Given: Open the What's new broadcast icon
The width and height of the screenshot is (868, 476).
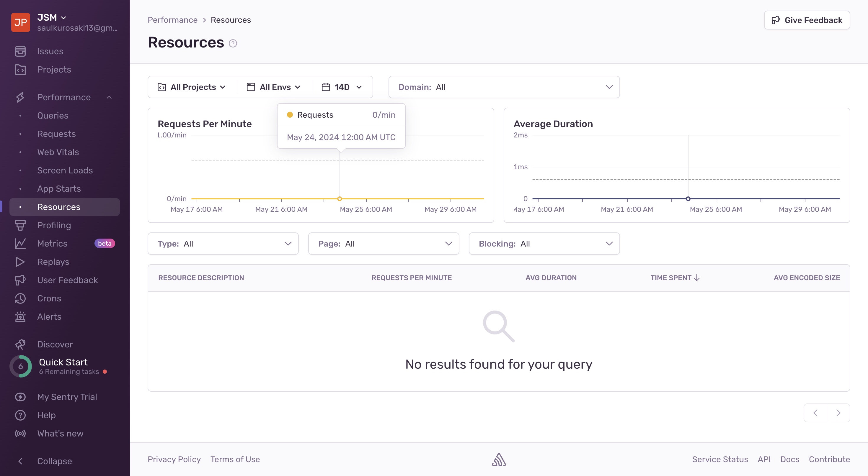Looking at the screenshot, I should pyautogui.click(x=20, y=434).
